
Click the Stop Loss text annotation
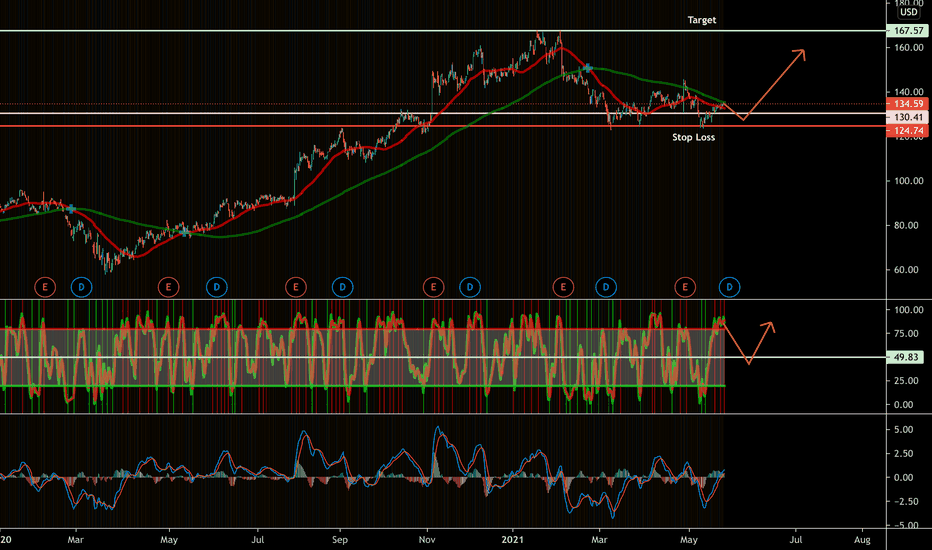pyautogui.click(x=693, y=137)
